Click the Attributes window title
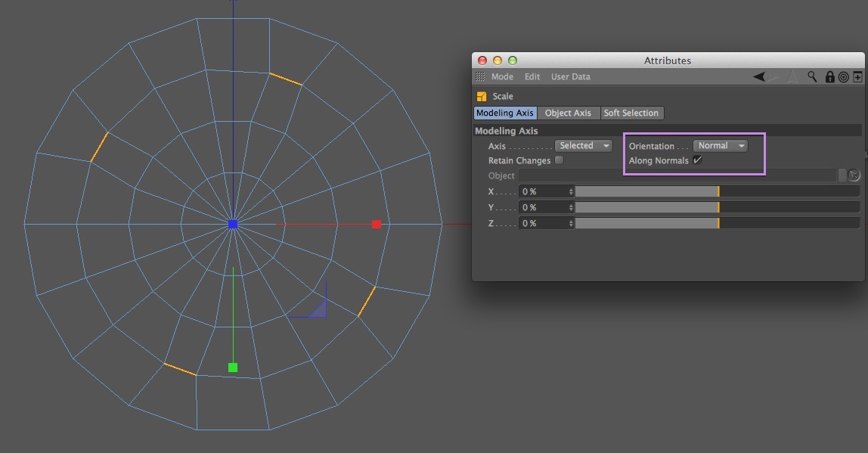868x453 pixels. point(667,61)
